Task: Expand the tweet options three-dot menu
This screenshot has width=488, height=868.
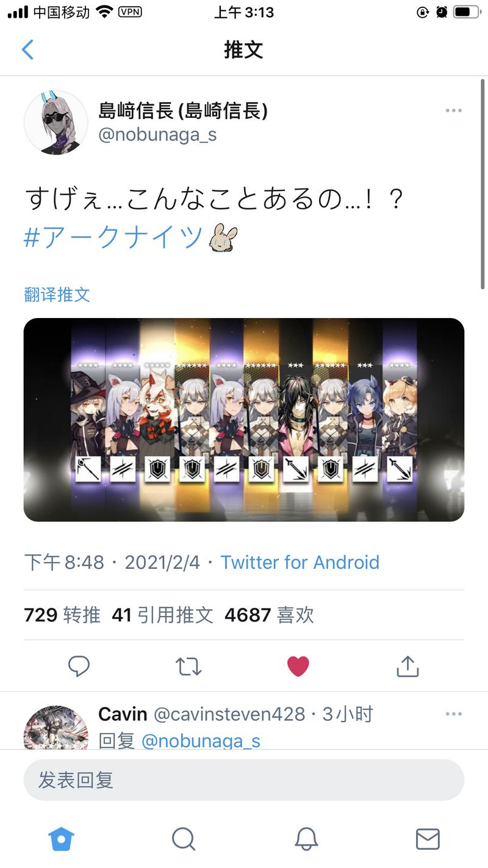Action: pyautogui.click(x=454, y=110)
